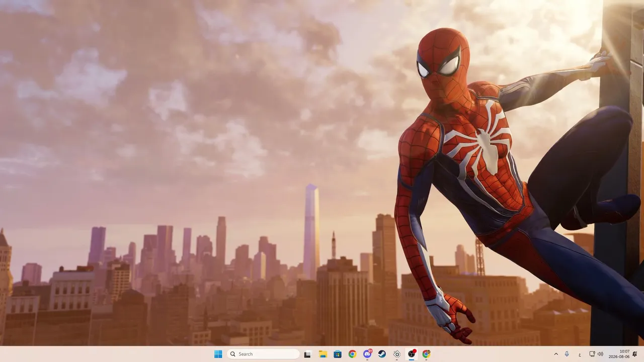Image resolution: width=644 pixels, height=362 pixels.
Task: Open Steam from the taskbar
Action: pos(382,354)
